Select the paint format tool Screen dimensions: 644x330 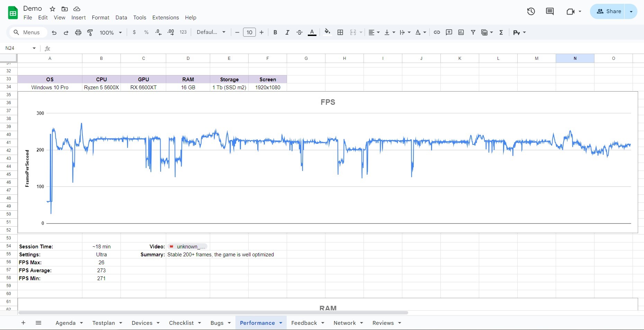click(90, 33)
